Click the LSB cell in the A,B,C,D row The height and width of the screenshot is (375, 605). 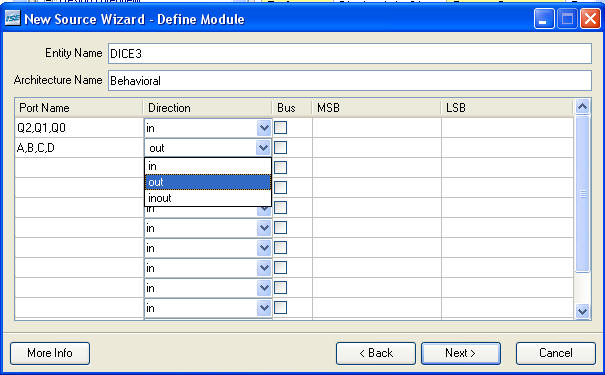coord(507,148)
